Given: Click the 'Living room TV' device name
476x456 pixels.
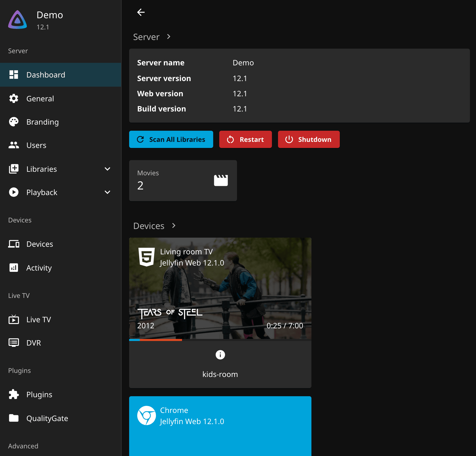Looking at the screenshot, I should tap(186, 252).
